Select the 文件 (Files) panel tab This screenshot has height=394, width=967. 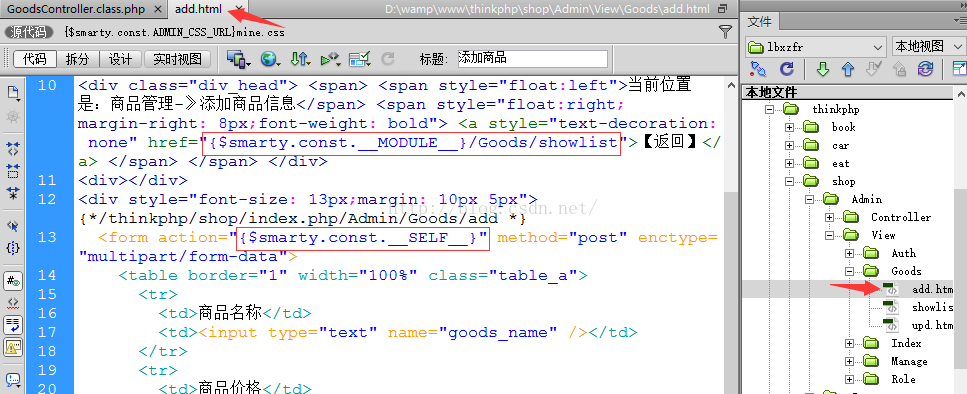click(x=760, y=22)
